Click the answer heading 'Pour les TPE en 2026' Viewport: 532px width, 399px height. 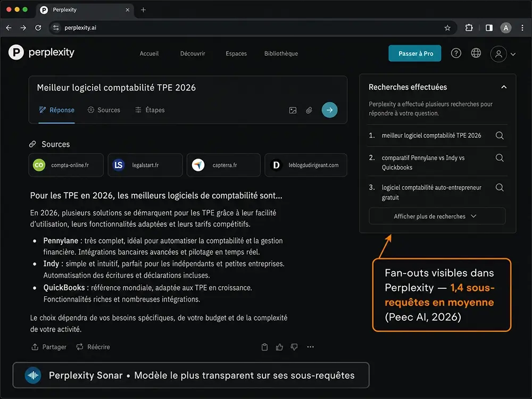[x=156, y=195]
